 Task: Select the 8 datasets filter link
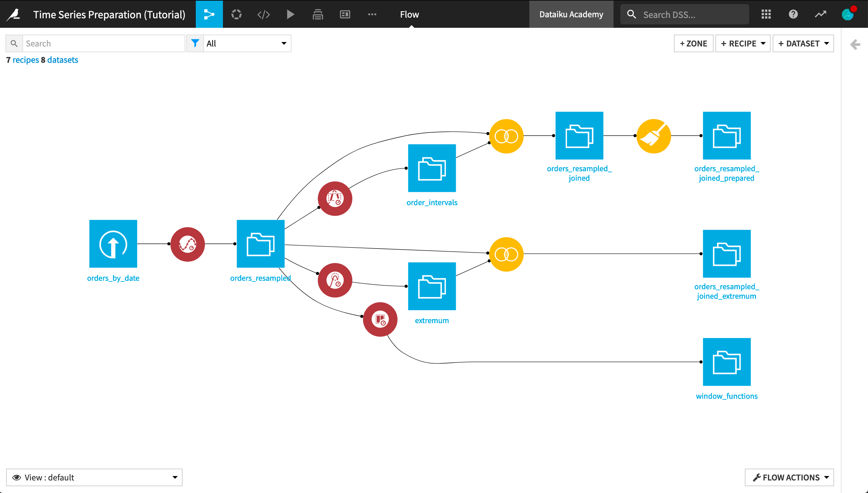62,60
